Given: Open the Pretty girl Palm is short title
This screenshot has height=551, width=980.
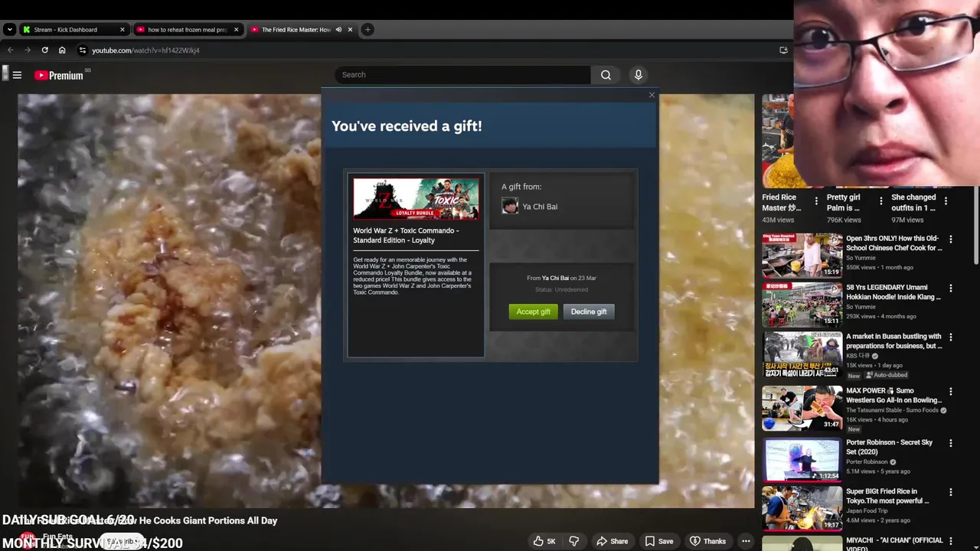Looking at the screenshot, I should click(843, 202).
